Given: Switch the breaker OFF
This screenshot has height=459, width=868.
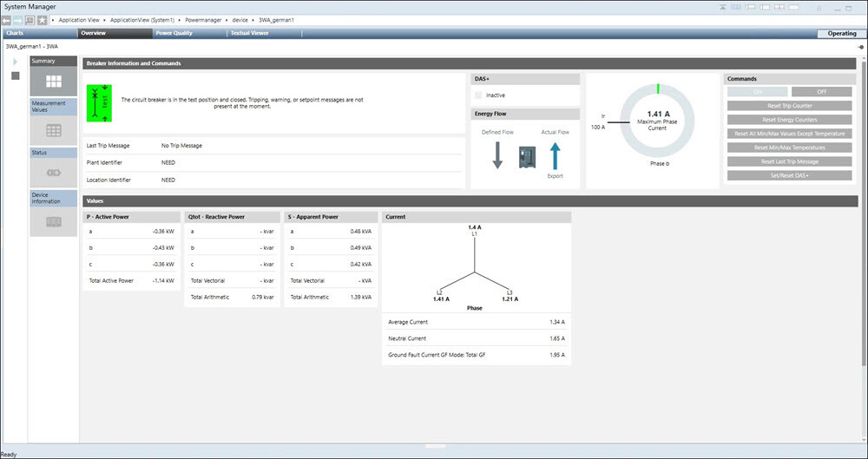Looking at the screenshot, I should click(821, 92).
